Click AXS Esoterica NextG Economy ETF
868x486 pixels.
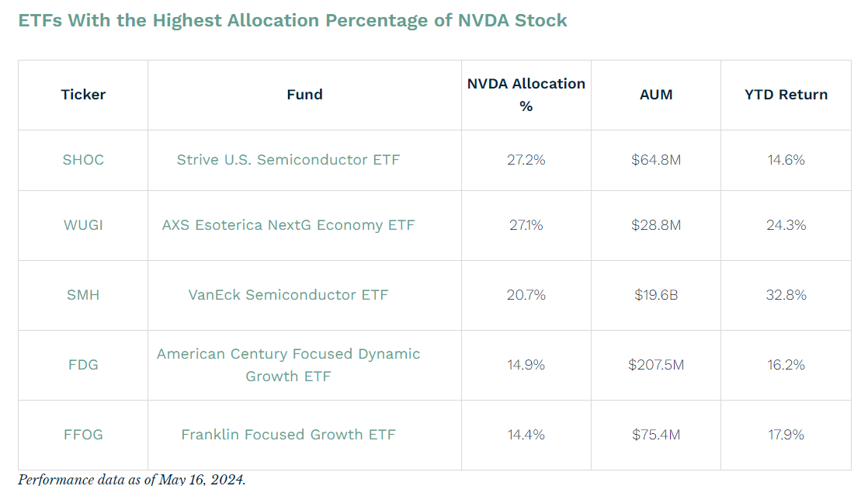pos(288,225)
